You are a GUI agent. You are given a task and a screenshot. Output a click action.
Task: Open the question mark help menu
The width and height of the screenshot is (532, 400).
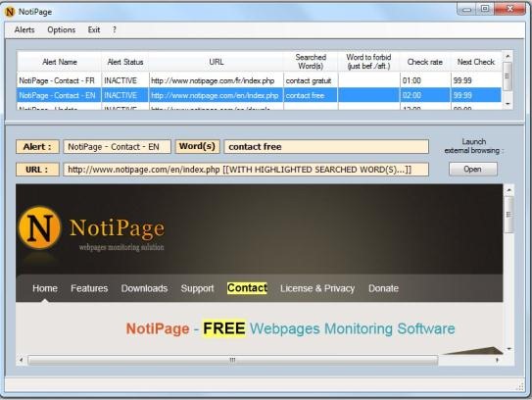[115, 29]
